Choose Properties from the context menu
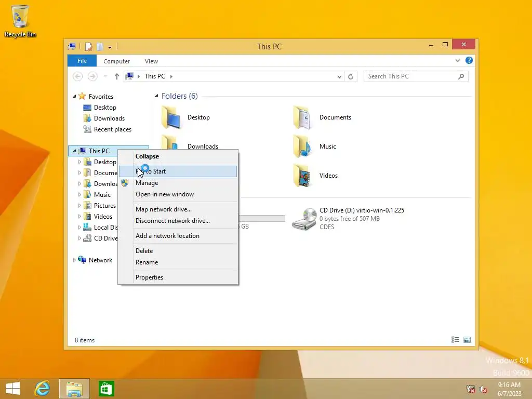 click(178, 277)
